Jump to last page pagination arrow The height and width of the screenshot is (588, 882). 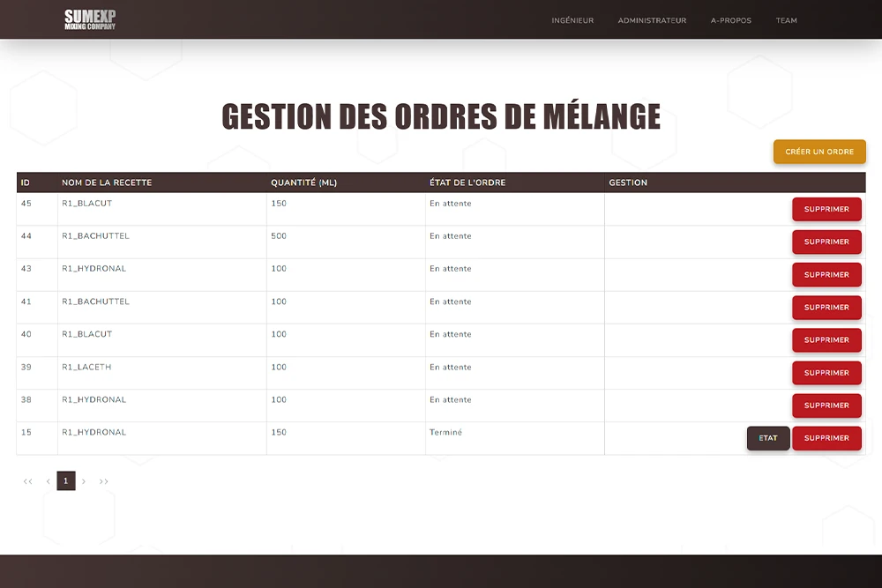[104, 481]
